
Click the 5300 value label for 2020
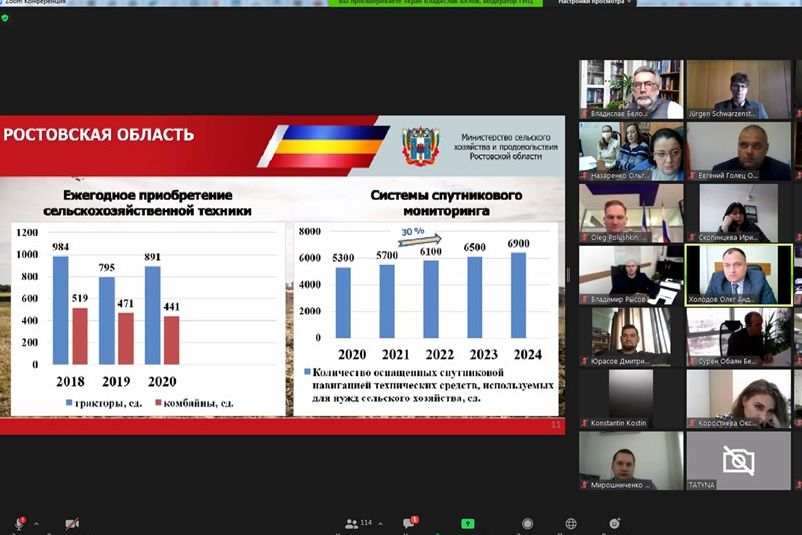(x=343, y=258)
